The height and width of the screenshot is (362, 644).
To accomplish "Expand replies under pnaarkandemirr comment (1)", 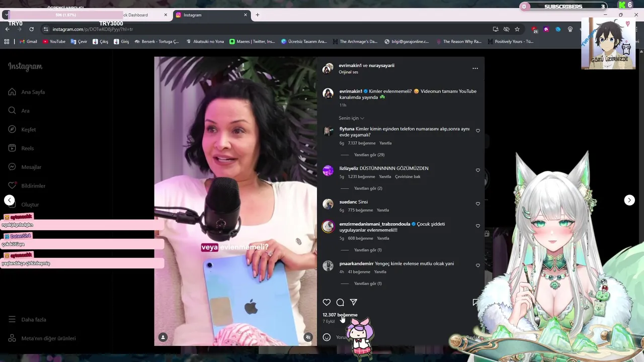I will click(x=368, y=284).
